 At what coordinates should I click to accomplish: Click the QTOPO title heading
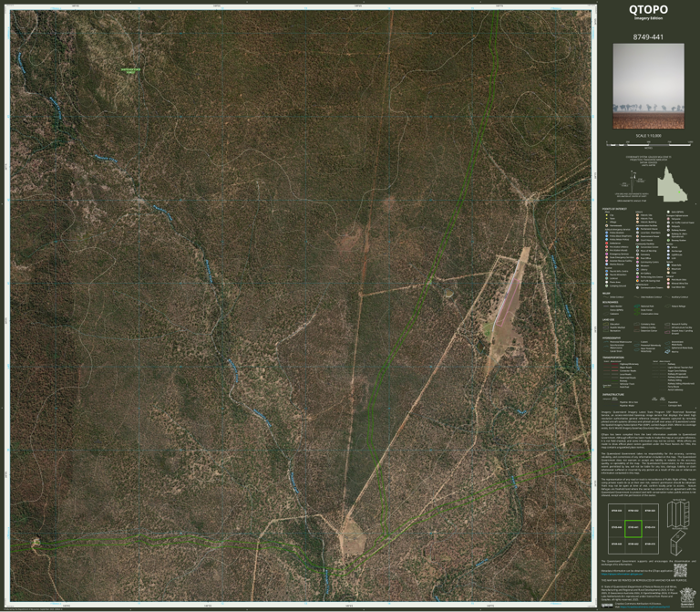pos(648,9)
